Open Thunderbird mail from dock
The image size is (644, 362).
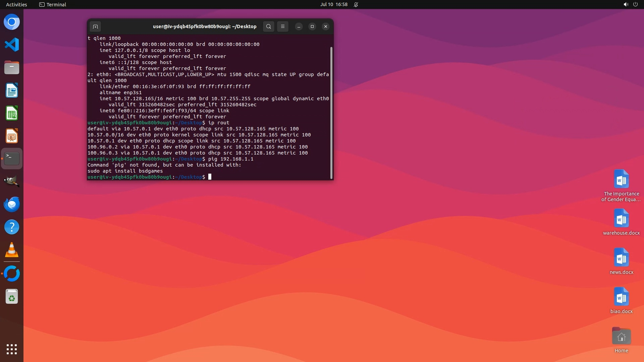tap(12, 204)
